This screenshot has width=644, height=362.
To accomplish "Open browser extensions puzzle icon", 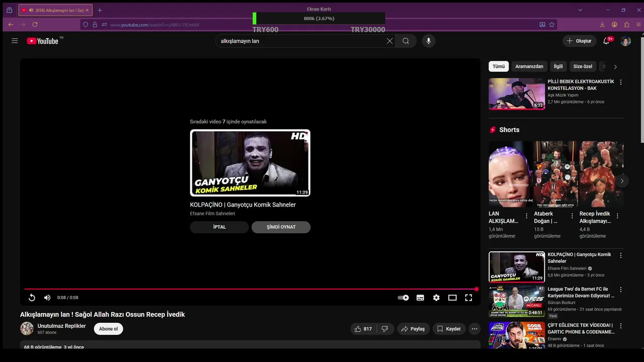I will tap(626, 24).
